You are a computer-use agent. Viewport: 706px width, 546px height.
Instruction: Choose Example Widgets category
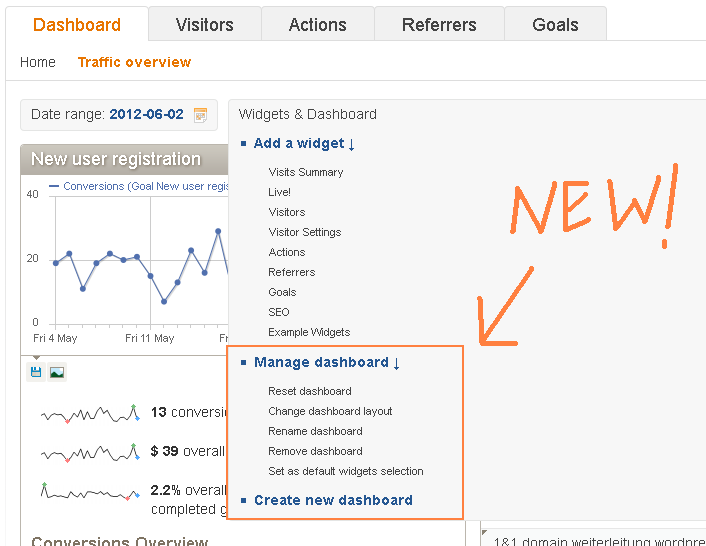[309, 332]
